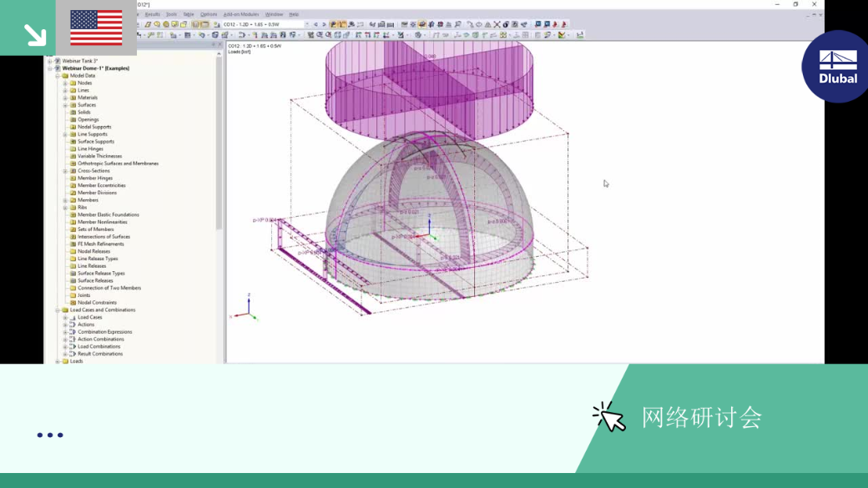Toggle the highlighted show-loads toolbar button

(334, 24)
